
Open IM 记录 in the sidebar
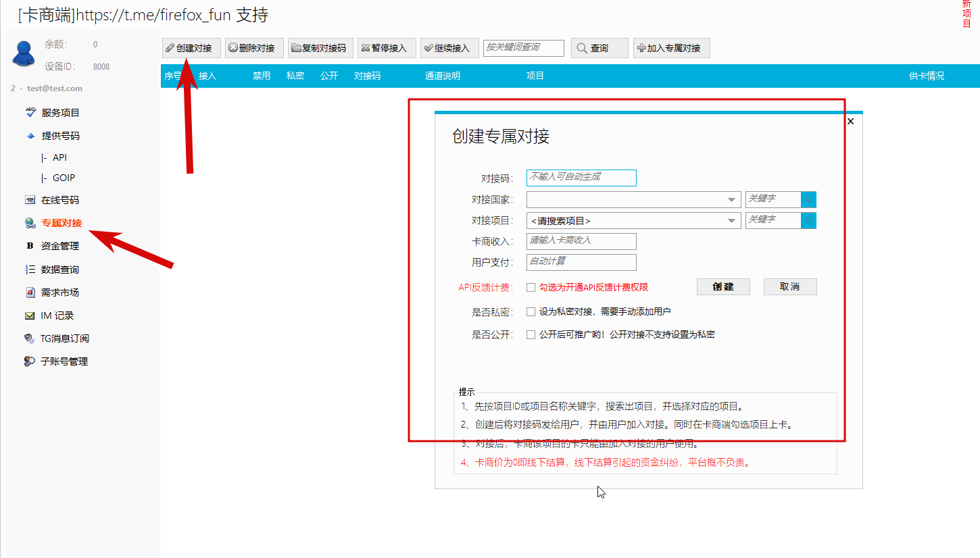[x=57, y=315]
